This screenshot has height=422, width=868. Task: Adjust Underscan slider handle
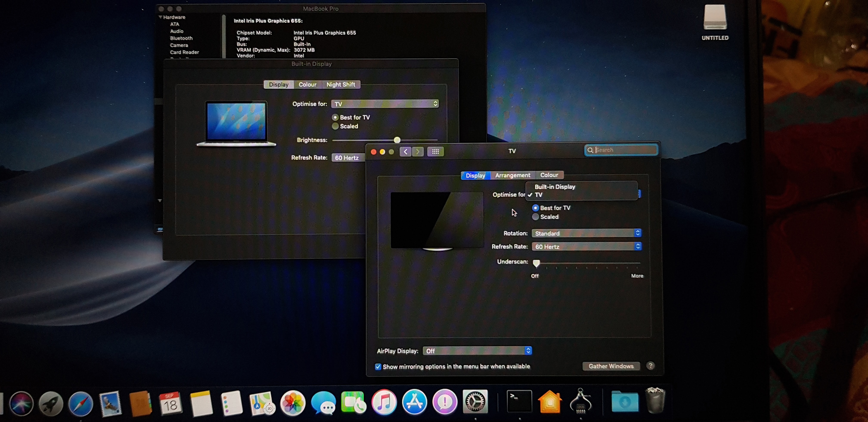(536, 263)
